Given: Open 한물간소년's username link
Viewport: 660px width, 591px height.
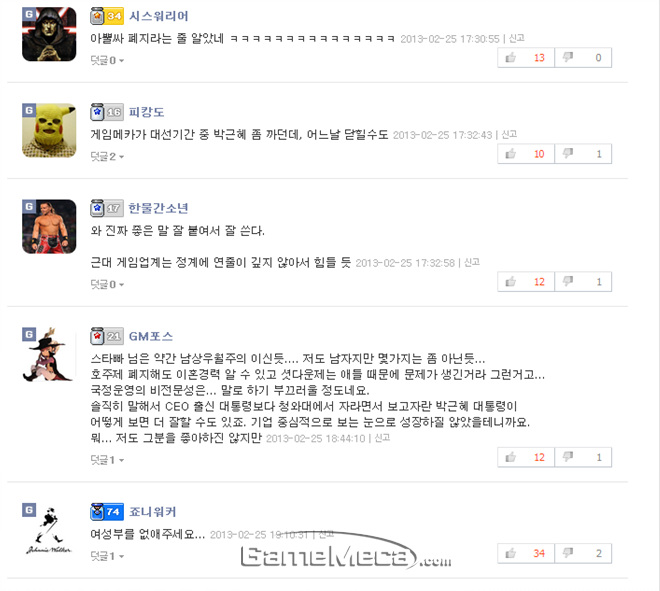Looking at the screenshot, I should [x=158, y=208].
